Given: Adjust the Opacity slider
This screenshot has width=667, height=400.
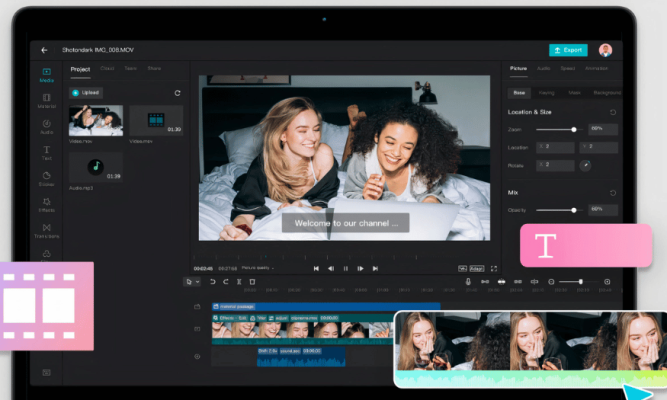Looking at the screenshot, I should coord(573,210).
